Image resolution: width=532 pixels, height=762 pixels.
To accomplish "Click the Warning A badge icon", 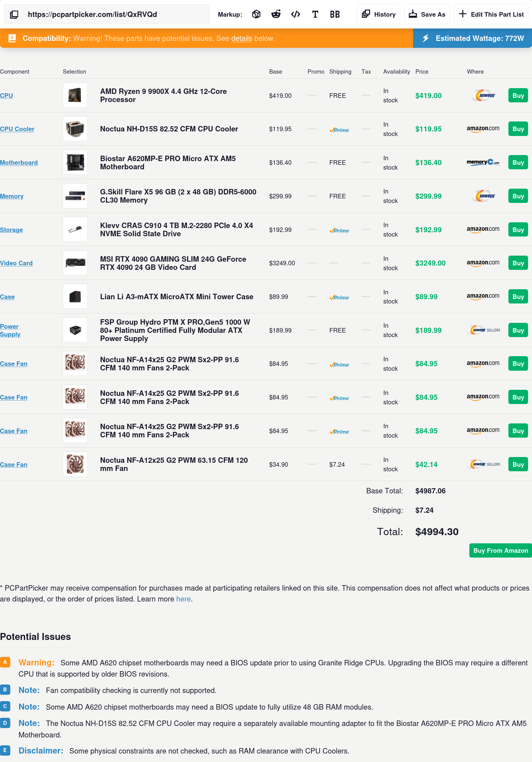I will pyautogui.click(x=5, y=662).
